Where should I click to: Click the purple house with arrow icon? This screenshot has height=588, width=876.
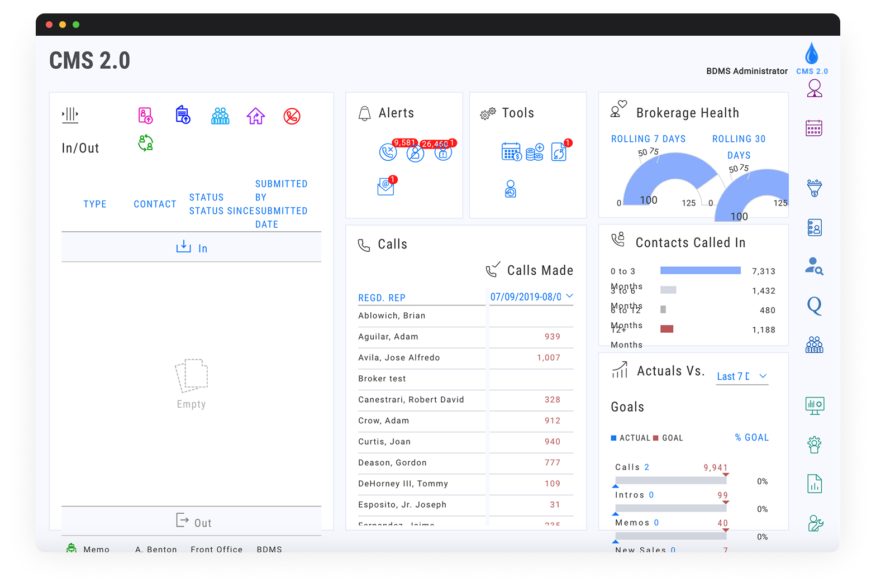(256, 116)
